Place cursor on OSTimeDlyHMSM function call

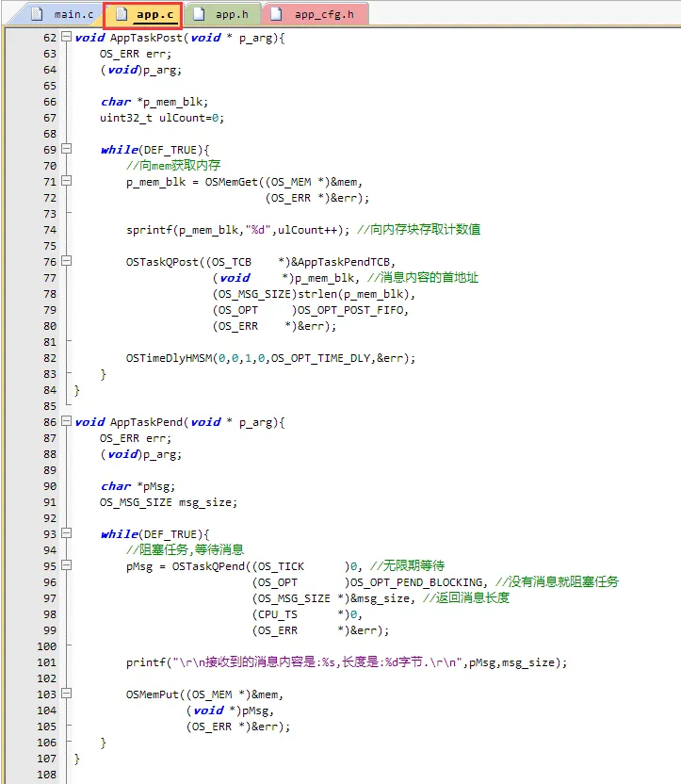click(170, 358)
